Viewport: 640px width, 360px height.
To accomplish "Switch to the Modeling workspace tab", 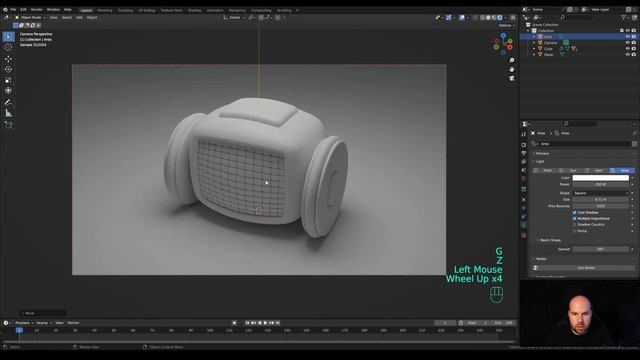I will (104, 10).
